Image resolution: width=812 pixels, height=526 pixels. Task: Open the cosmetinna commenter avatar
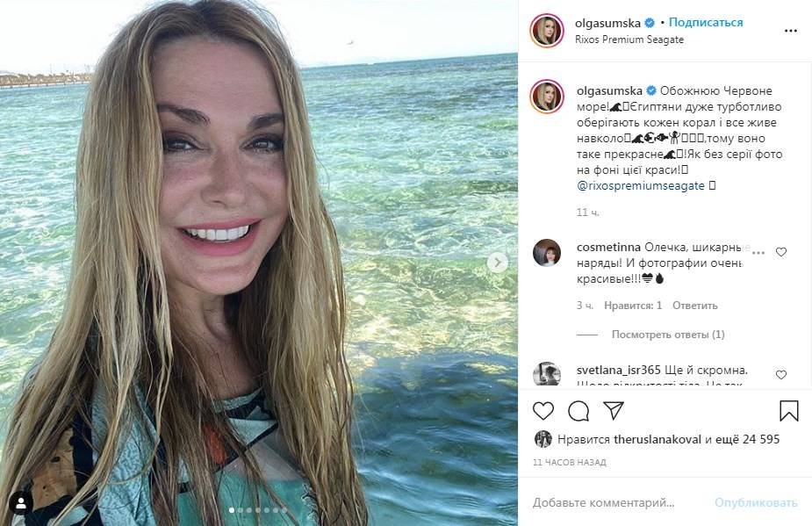point(547,252)
